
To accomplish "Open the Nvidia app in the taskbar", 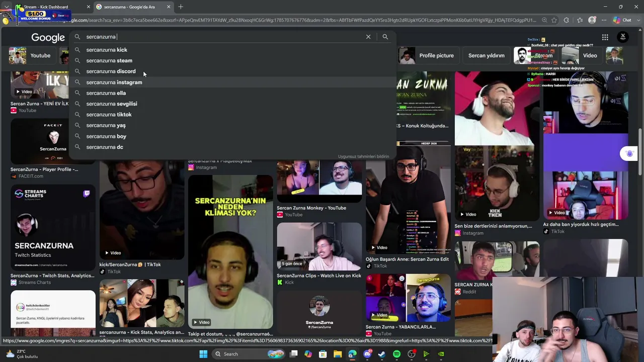I will coord(441,354).
